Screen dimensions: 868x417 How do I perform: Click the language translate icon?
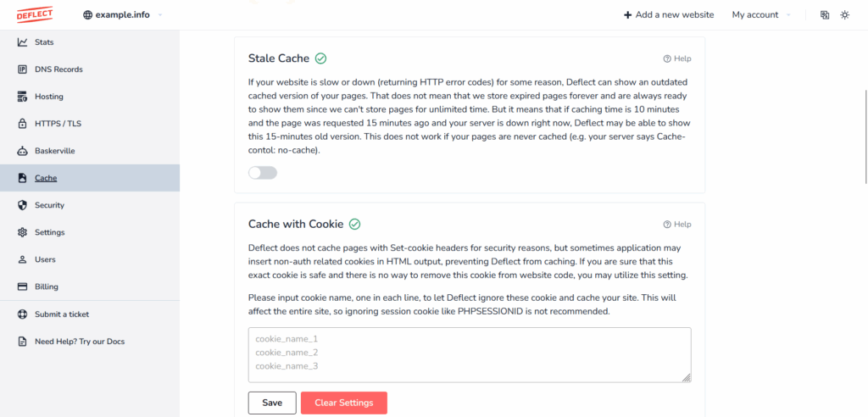[x=825, y=15]
